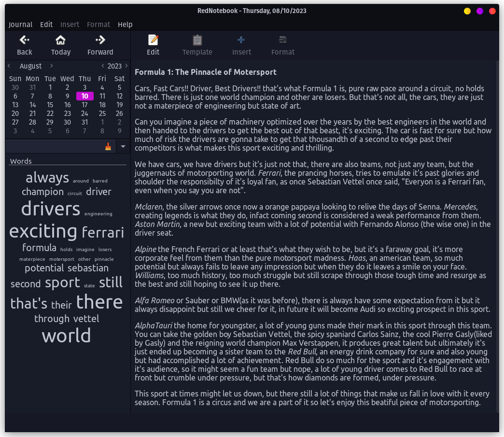This screenshot has height=437, width=504.
Task: Click the journal text vertical scrollbar
Action: tap(497, 236)
